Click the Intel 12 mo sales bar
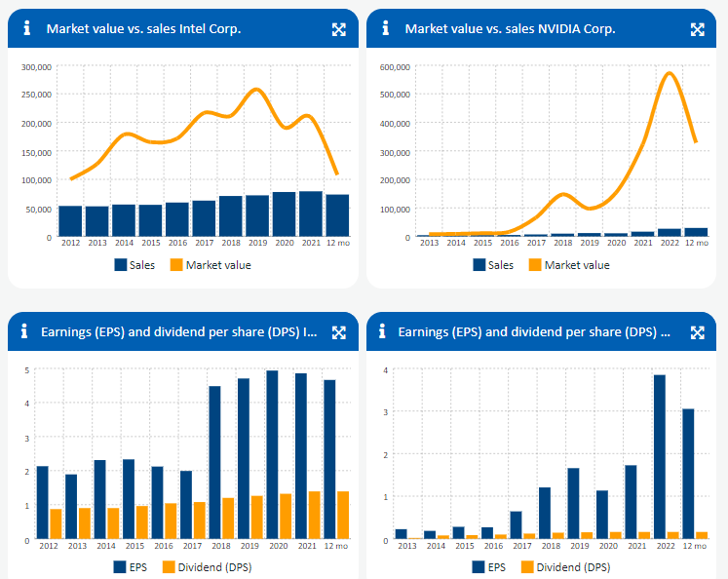Viewport: 728px width, 579px height. click(337, 215)
